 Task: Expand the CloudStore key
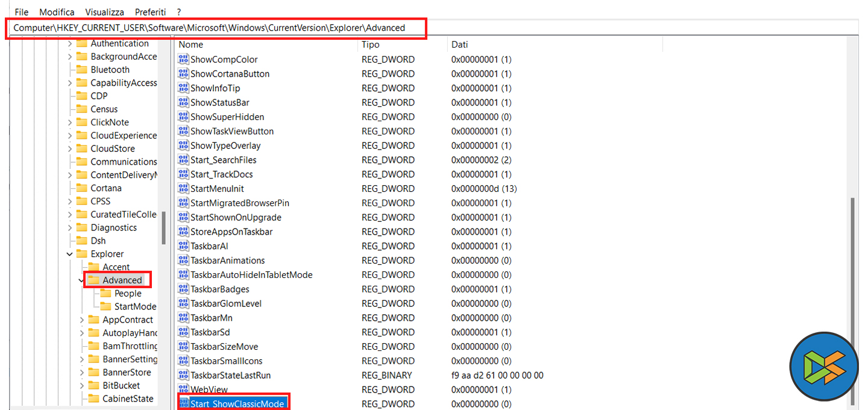[x=69, y=149]
